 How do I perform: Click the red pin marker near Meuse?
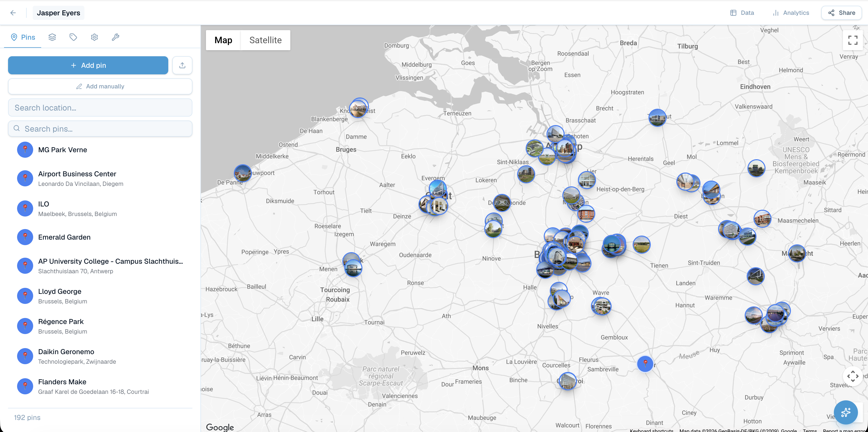[x=645, y=364]
